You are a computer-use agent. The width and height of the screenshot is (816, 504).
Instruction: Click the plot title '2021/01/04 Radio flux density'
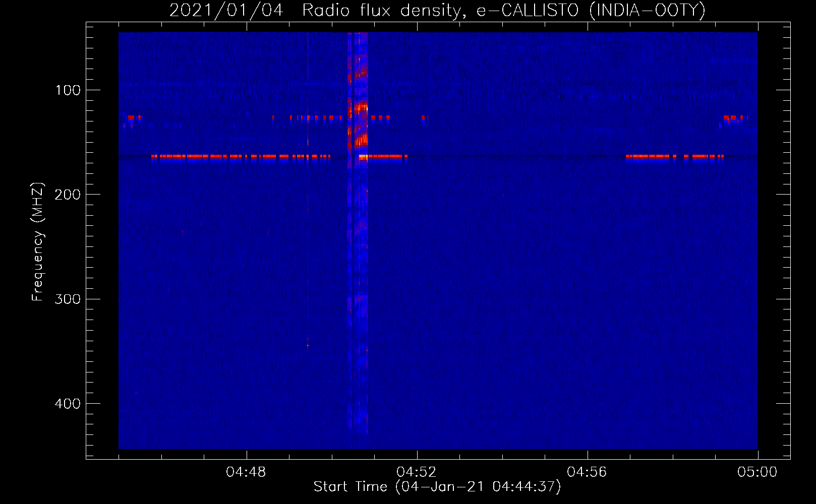[x=437, y=11]
